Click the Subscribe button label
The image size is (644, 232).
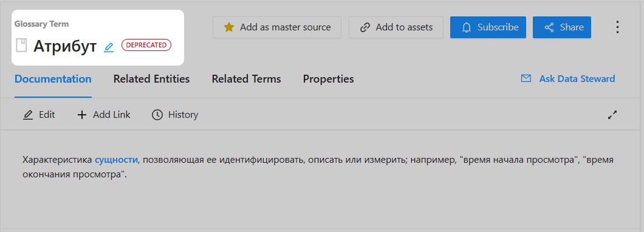[x=498, y=27]
